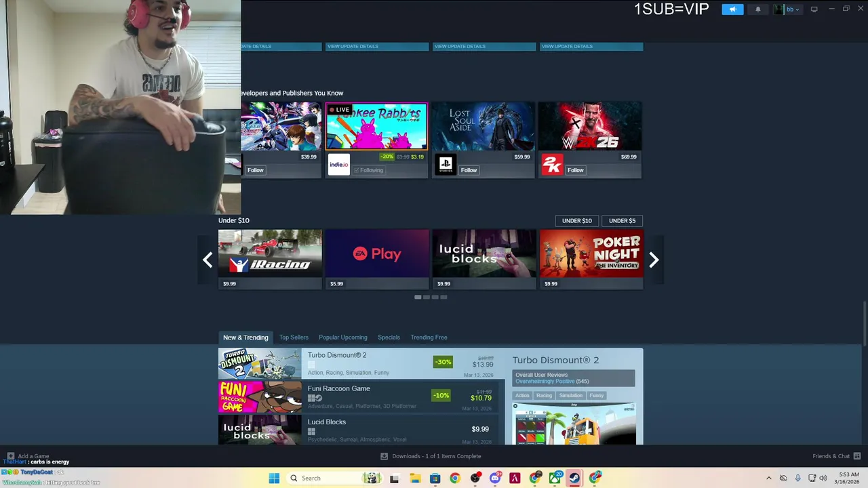868x488 pixels.
Task: Click the Racing tag in Turbo Dismount preview
Action: coord(544,396)
